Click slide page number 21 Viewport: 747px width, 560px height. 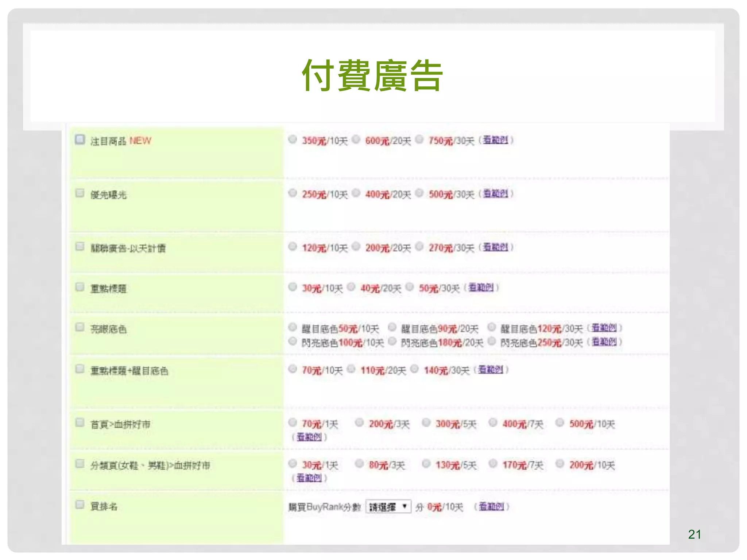694,534
